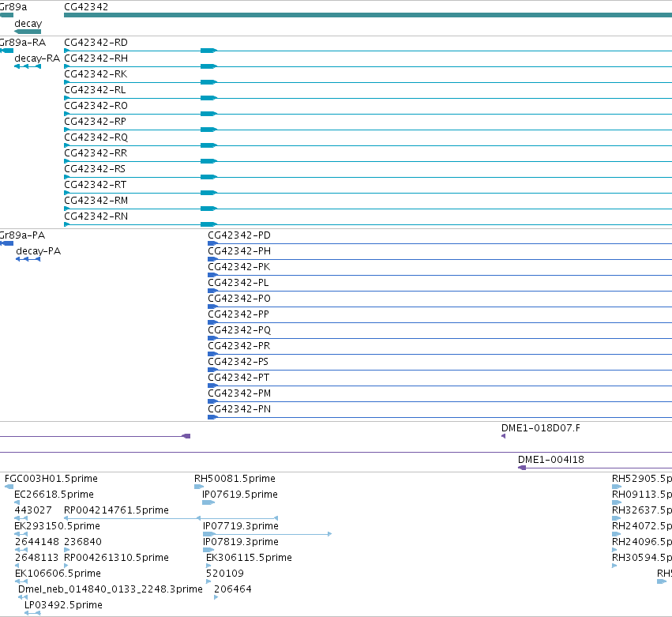Select transcript CG42342-RD

point(96,43)
